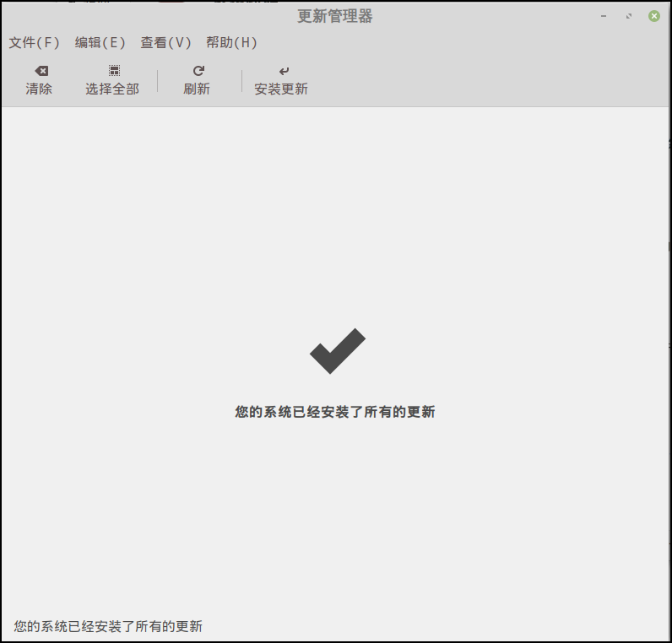Click the 选择全部 (select all) toolbar icon
Screen dimensions: 672x643
pyautogui.click(x=114, y=71)
